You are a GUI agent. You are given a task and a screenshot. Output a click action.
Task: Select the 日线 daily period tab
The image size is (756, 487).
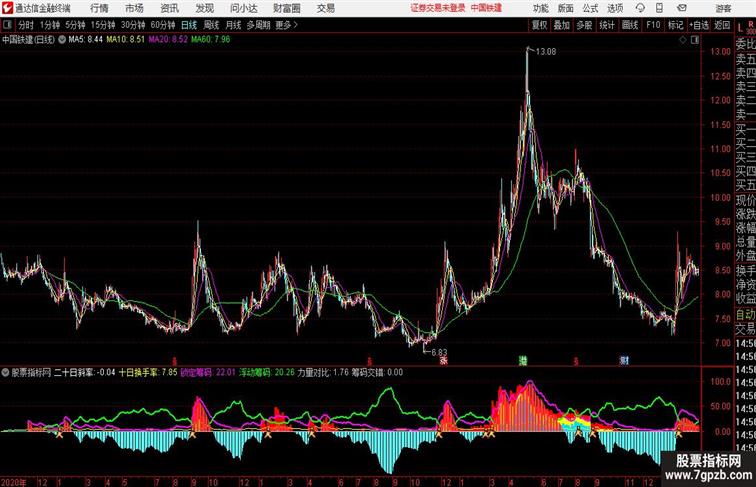[189, 25]
